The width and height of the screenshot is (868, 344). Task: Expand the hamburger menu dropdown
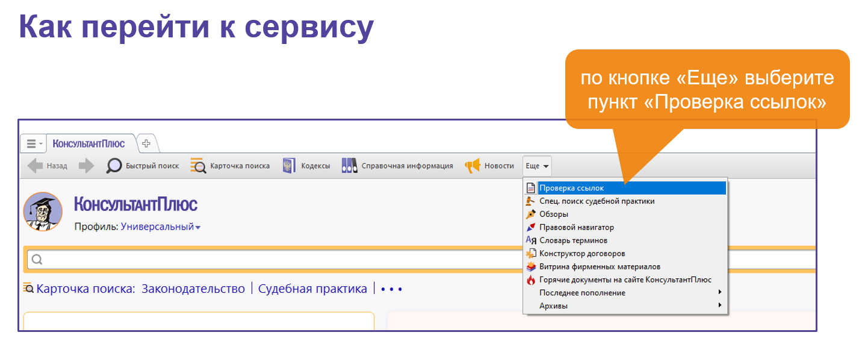(33, 144)
